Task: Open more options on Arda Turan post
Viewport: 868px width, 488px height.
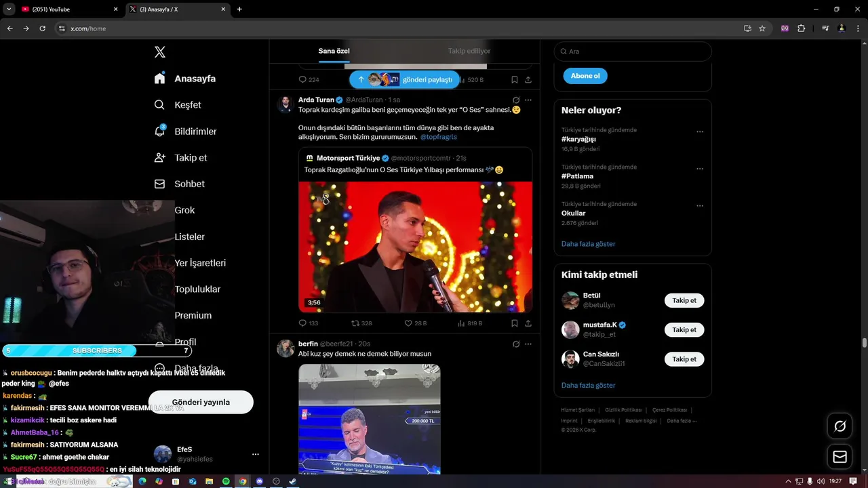Action: [528, 100]
